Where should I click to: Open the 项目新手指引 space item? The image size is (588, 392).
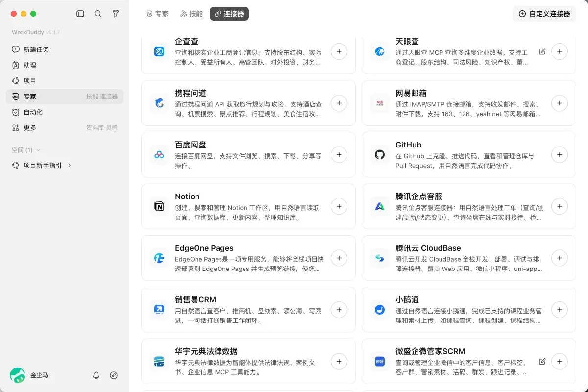point(65,165)
